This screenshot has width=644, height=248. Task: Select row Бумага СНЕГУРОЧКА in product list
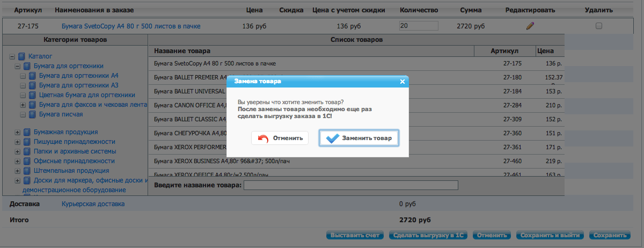pyautogui.click(x=356, y=133)
